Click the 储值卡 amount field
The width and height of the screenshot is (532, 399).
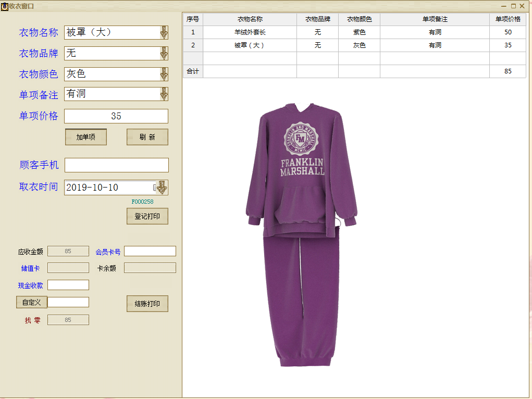coord(68,268)
